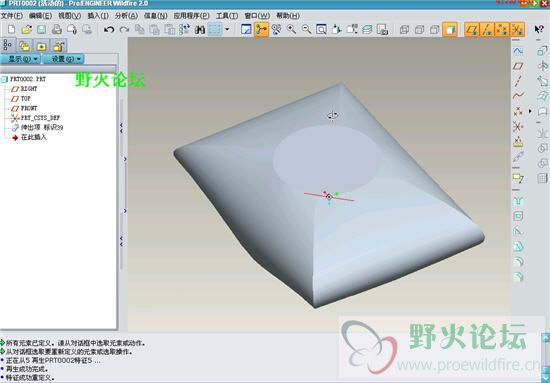Open the 窗口(W) menu
This screenshot has height=383, width=550.
point(257,16)
